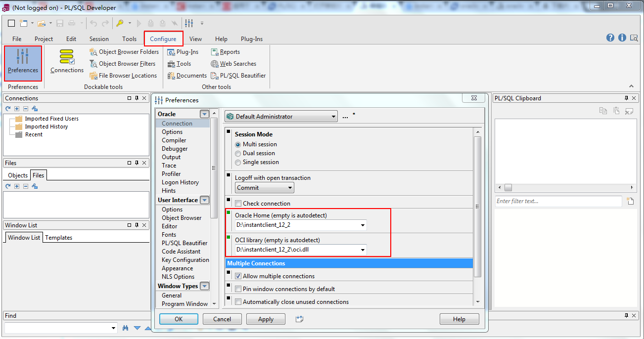Click the clipboard horizontal scrollbar thumb

tap(508, 188)
